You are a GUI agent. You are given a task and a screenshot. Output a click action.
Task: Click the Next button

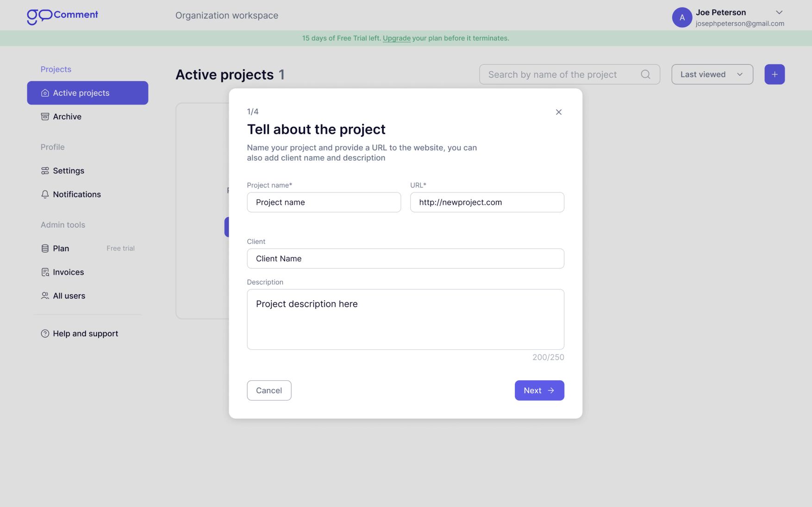tap(539, 390)
